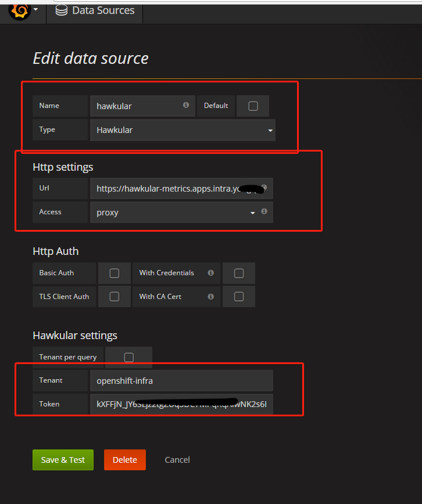Click the info icon in Name field
The height and width of the screenshot is (504, 422).
coord(186,105)
